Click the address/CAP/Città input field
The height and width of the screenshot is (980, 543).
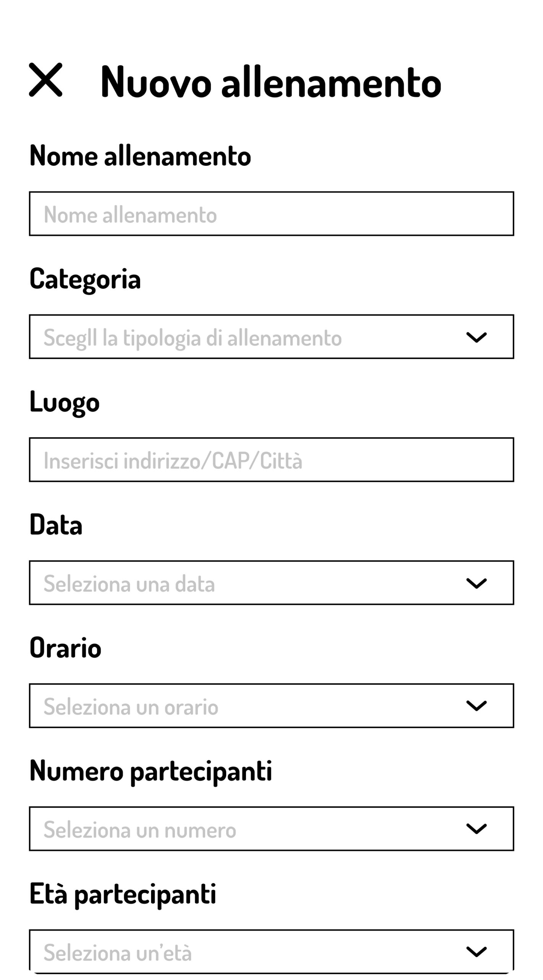pos(271,460)
